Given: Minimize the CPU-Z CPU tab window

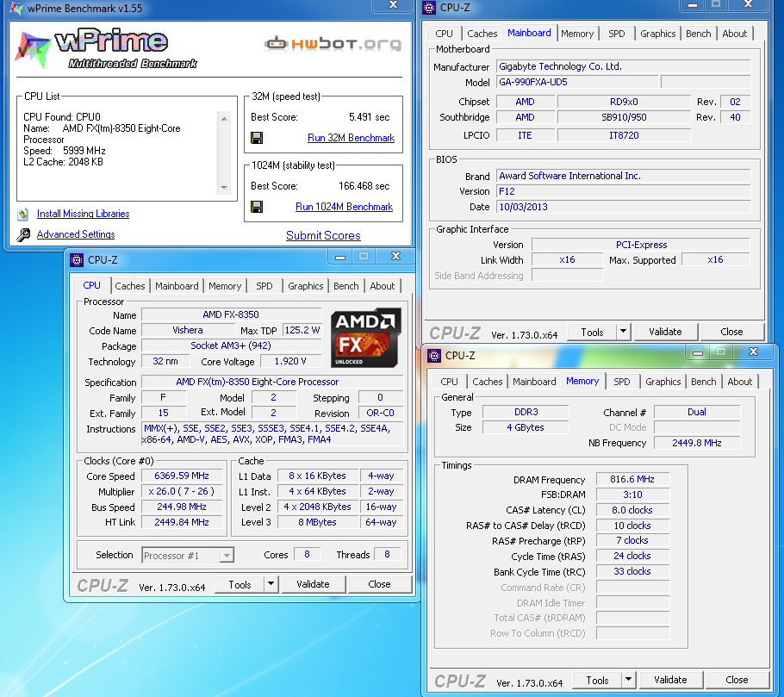Looking at the screenshot, I should click(340, 257).
